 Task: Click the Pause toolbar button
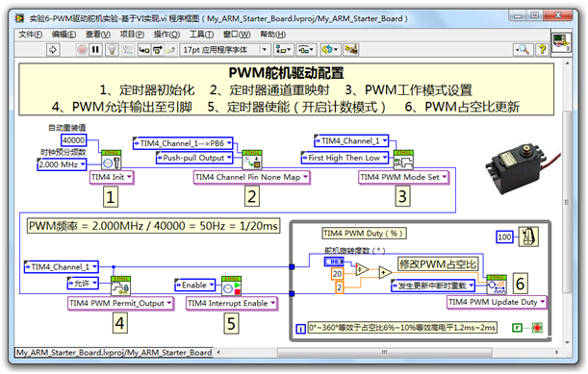point(95,49)
